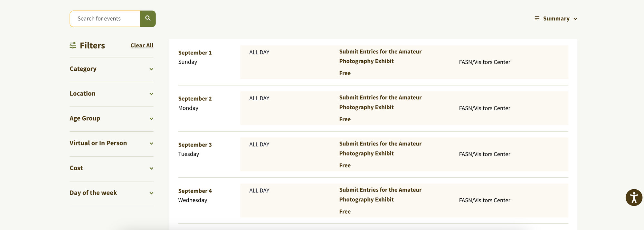Click the search magnifying glass icon
Screen dimensions: 644x230
click(x=148, y=18)
